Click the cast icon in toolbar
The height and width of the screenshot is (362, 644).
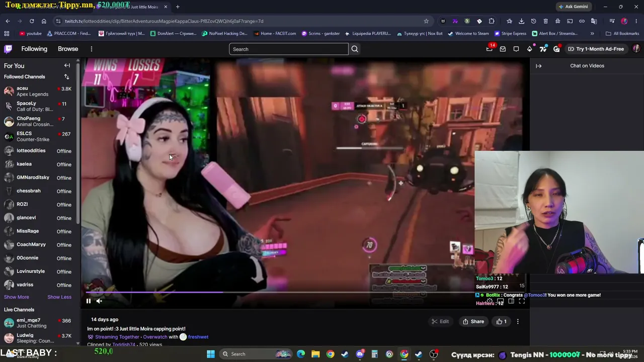pyautogui.click(x=570, y=21)
